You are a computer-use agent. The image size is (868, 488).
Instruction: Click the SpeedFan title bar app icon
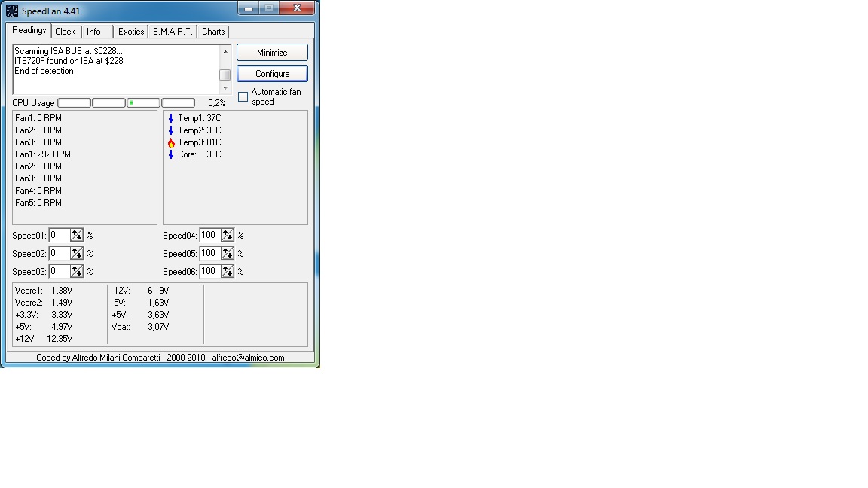click(11, 11)
